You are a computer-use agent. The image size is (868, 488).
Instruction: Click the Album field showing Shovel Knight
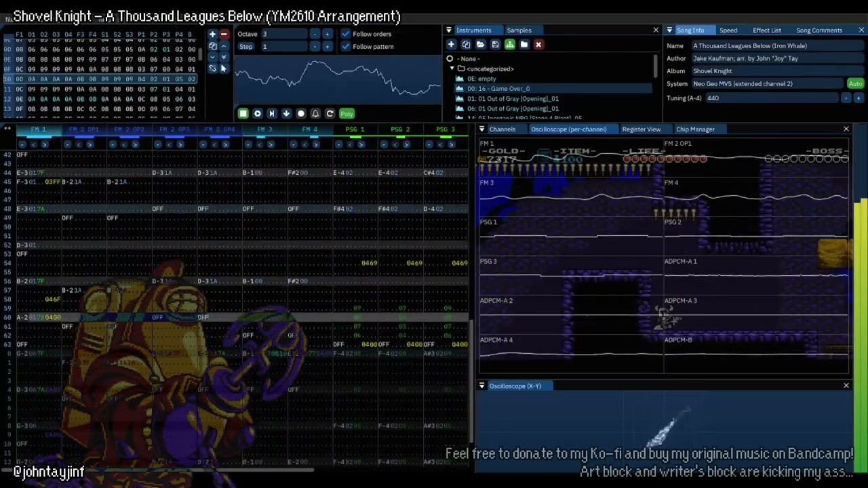(x=778, y=71)
